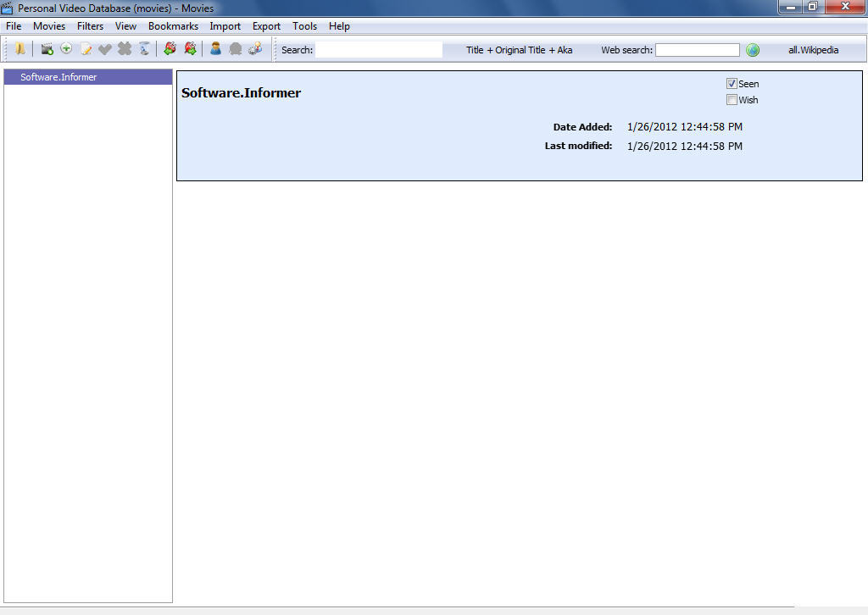Click inside the Search field

coord(378,49)
